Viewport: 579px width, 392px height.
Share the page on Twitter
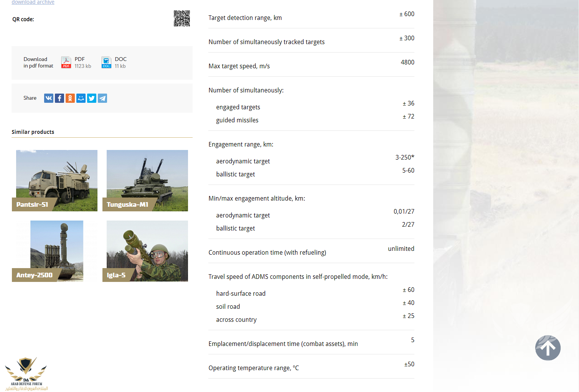pyautogui.click(x=92, y=98)
